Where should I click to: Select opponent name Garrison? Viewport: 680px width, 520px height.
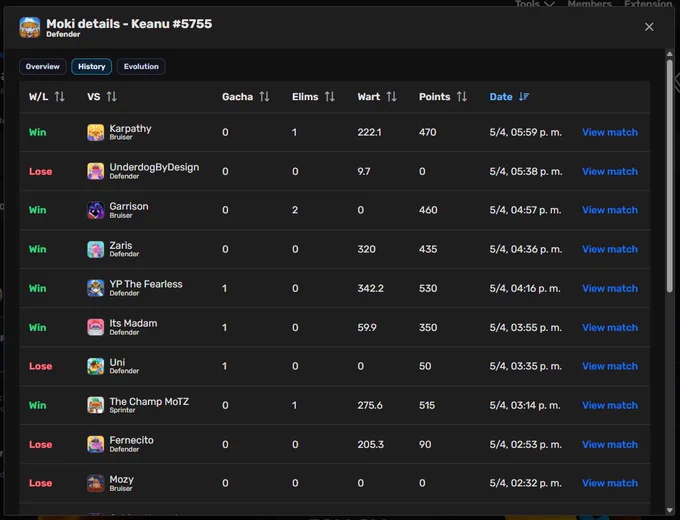pos(129,206)
